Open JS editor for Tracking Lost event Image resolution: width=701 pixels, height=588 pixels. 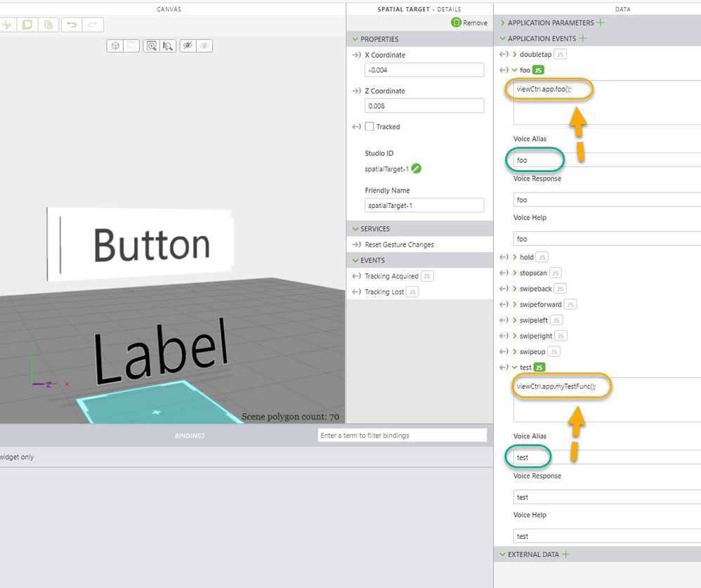[x=412, y=292]
